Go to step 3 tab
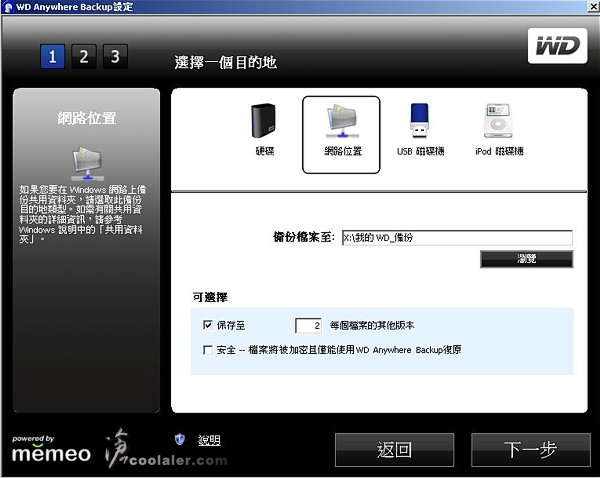The width and height of the screenshot is (600, 478). click(115, 57)
